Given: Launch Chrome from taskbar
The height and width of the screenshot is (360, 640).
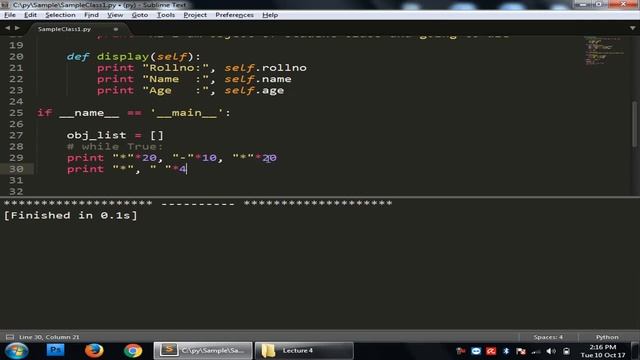Looking at the screenshot, I should pyautogui.click(x=133, y=351).
